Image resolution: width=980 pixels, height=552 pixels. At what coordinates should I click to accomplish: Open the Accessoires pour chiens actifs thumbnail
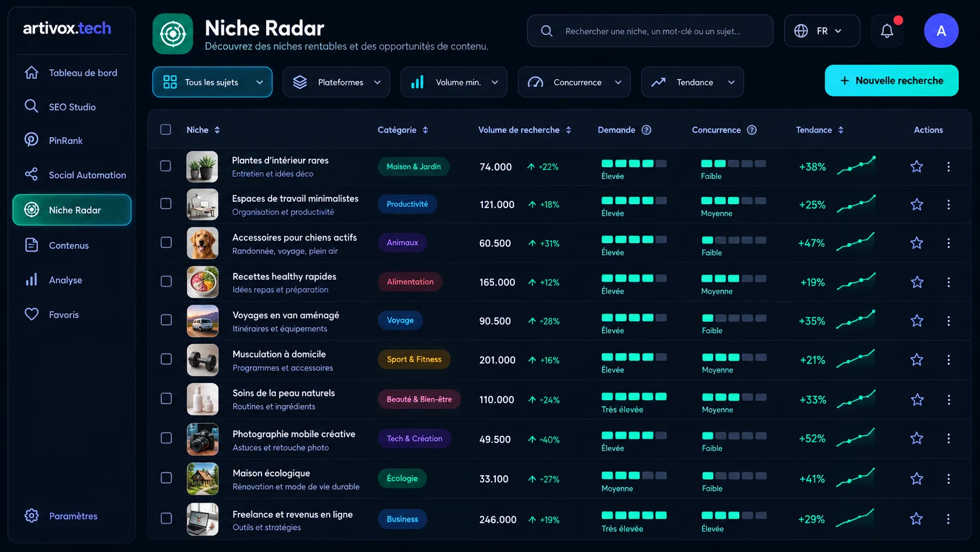[x=202, y=243]
